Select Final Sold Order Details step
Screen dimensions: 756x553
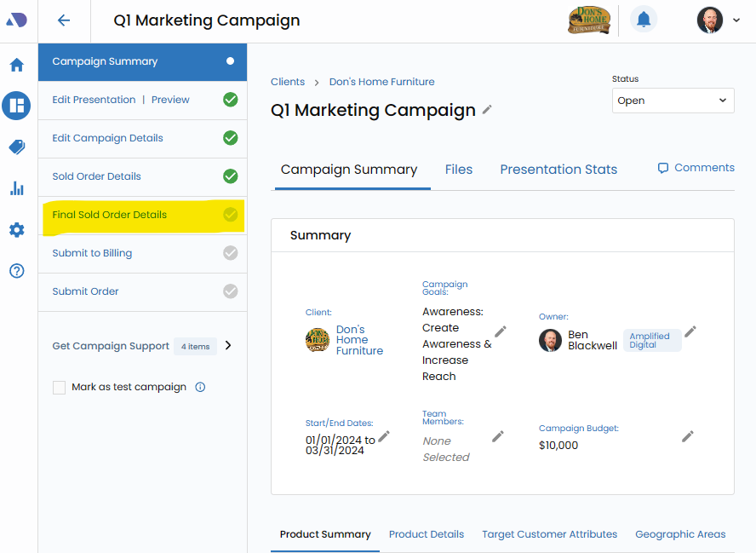pyautogui.click(x=110, y=215)
